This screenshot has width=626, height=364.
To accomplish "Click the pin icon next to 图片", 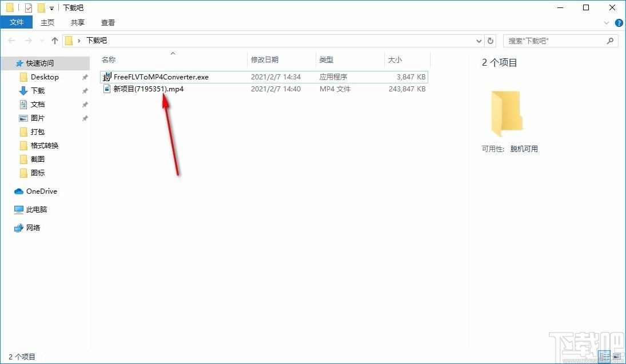I will pyautogui.click(x=85, y=118).
